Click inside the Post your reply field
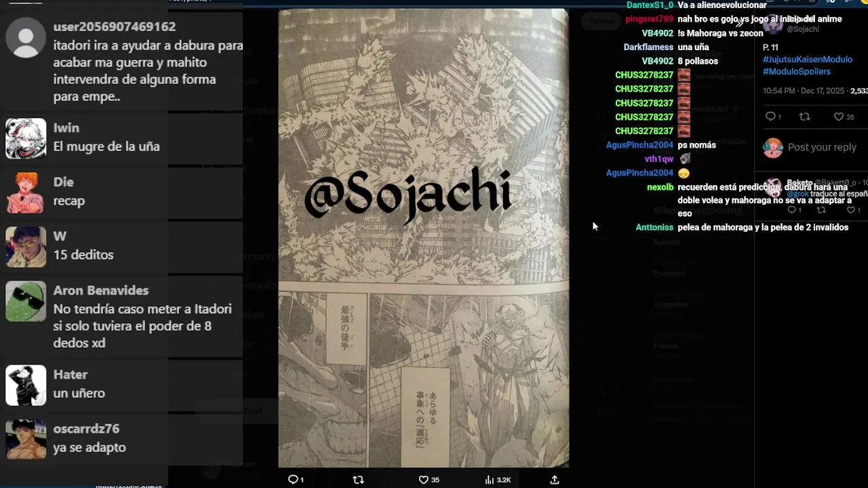Viewport: 868px width, 488px height. (822, 147)
